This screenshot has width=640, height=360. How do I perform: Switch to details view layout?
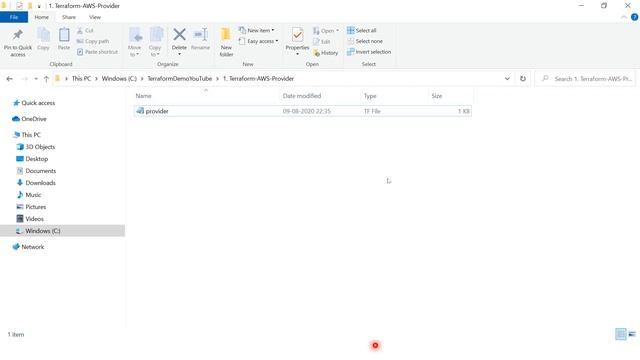(620, 334)
